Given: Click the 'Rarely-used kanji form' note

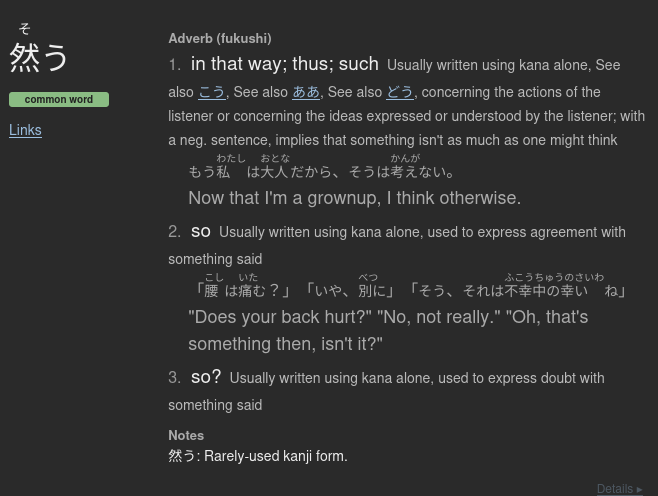Looking at the screenshot, I should tap(276, 456).
